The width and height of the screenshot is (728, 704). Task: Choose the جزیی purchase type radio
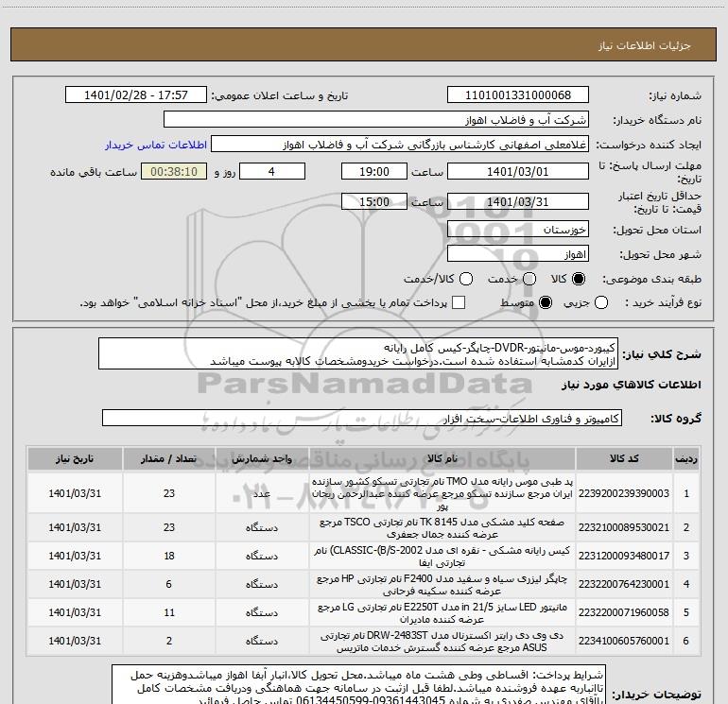(x=600, y=302)
